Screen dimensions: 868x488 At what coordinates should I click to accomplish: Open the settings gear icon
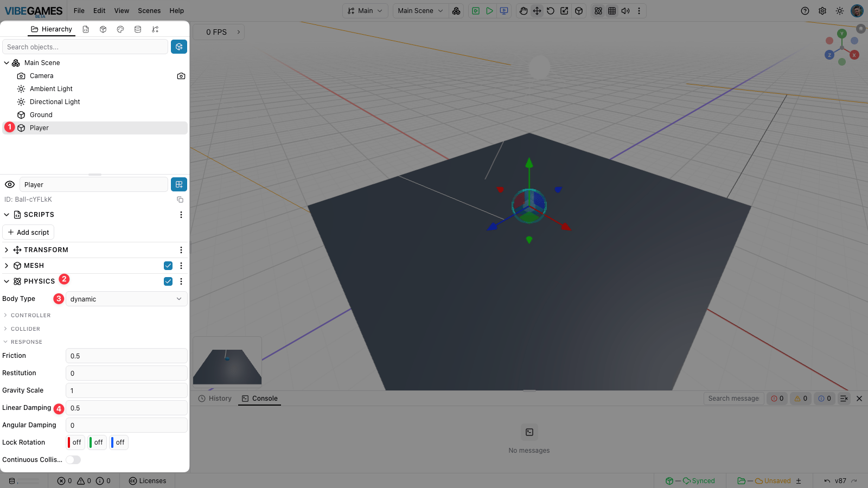(x=822, y=11)
